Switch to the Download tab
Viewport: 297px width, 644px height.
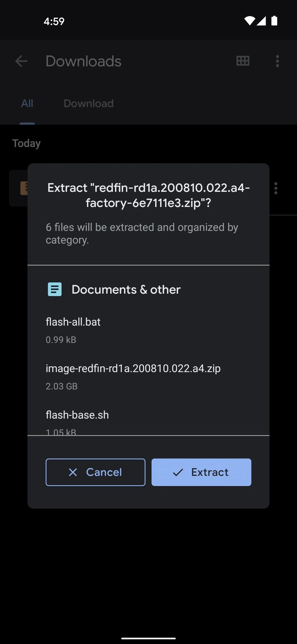pyautogui.click(x=89, y=103)
